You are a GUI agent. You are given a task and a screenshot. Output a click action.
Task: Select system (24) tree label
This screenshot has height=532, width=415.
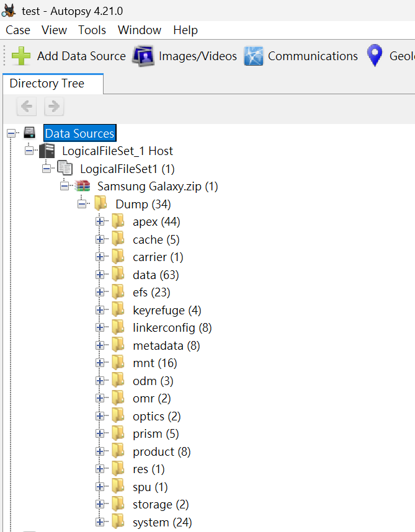click(162, 522)
